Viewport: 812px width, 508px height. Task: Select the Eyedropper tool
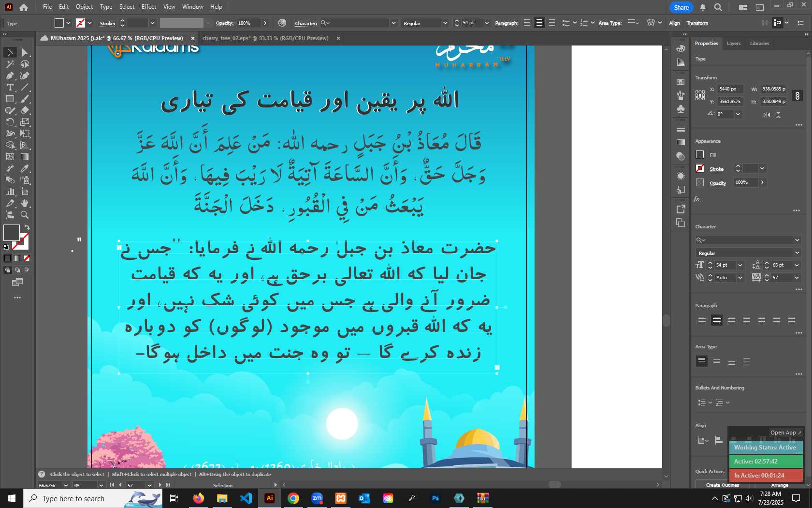click(25, 168)
